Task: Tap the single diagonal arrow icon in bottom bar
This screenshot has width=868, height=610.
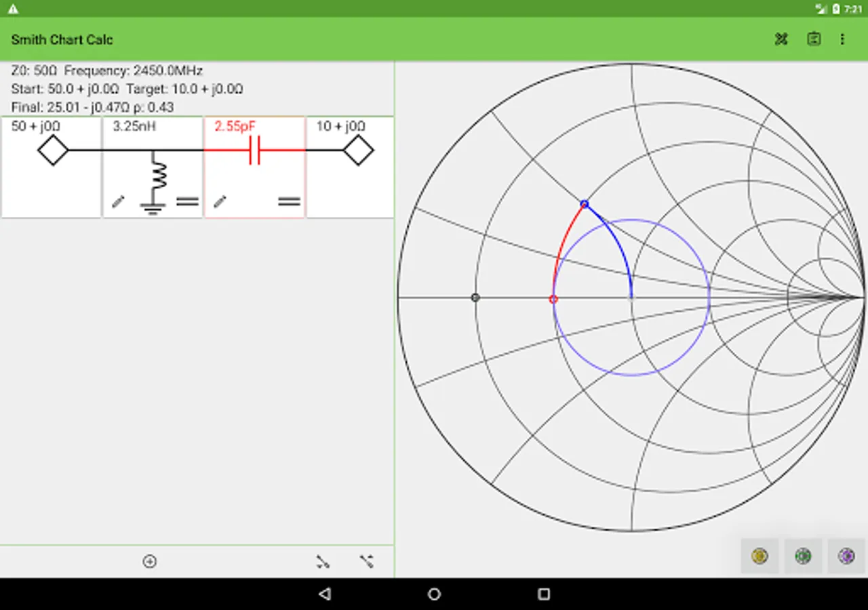Action: [x=323, y=561]
